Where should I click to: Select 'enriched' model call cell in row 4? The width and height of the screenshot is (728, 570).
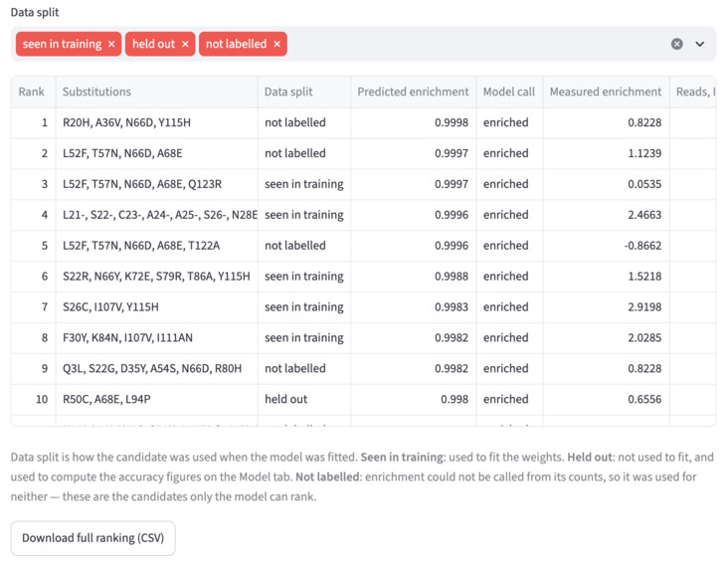point(510,215)
